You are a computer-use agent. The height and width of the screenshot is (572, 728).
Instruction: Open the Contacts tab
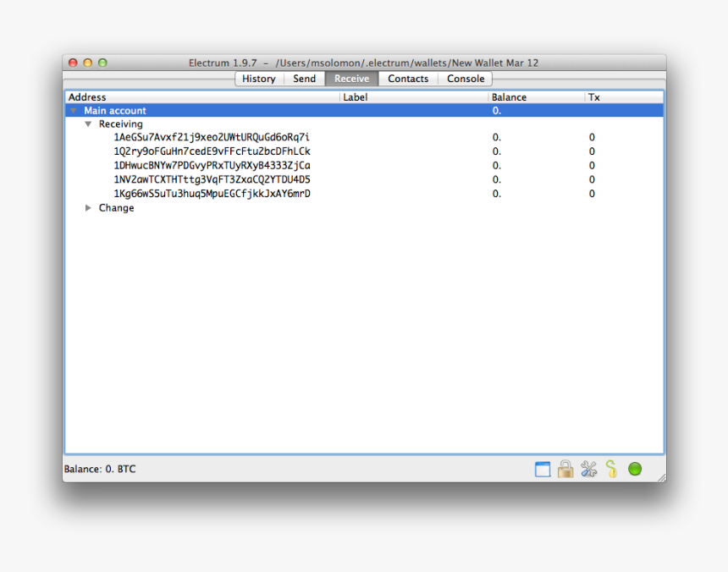coord(408,79)
